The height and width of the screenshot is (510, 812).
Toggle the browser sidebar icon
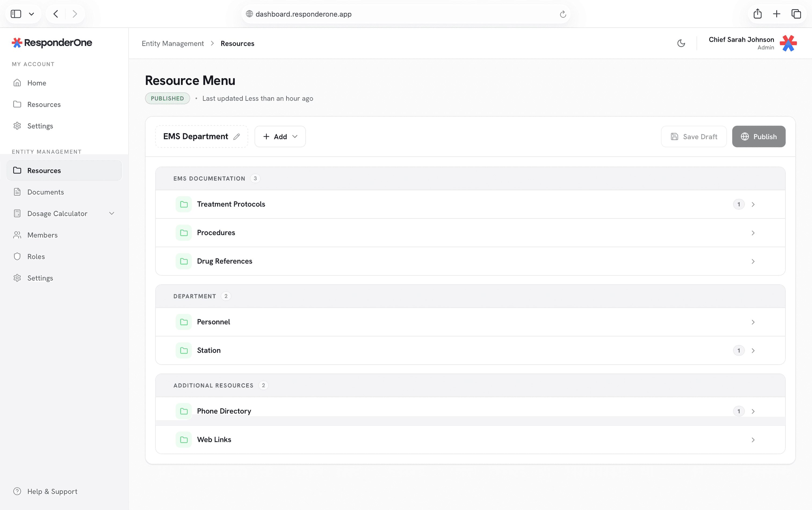(x=16, y=14)
